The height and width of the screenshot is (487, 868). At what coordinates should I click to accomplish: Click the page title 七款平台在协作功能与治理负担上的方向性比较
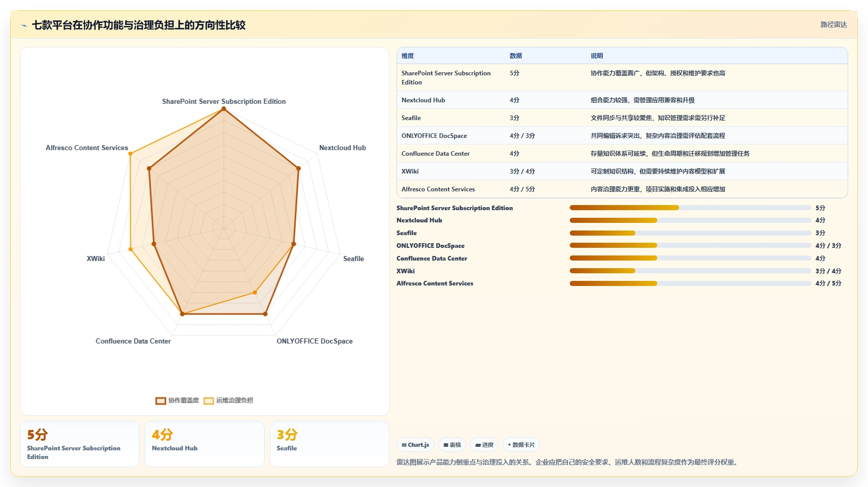click(139, 25)
